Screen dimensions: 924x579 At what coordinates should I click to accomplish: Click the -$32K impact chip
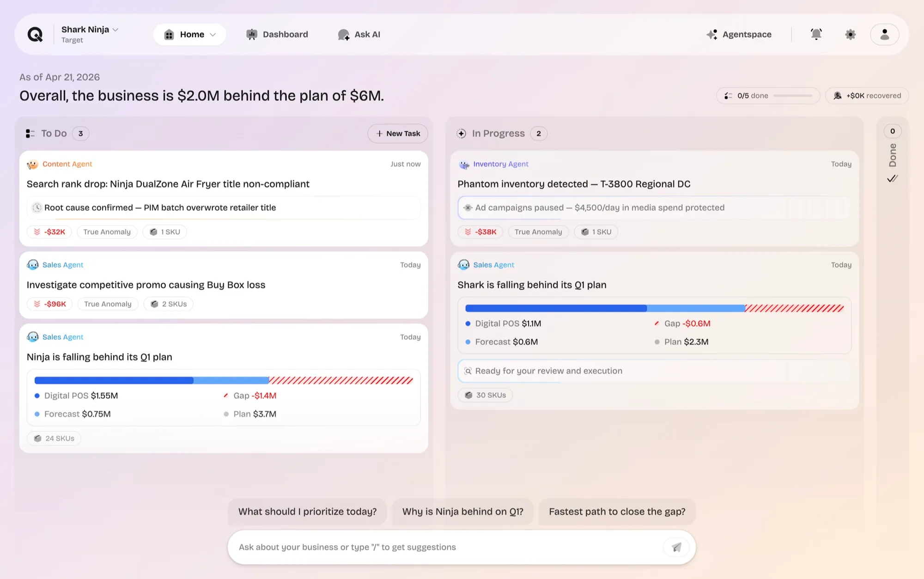[49, 232]
